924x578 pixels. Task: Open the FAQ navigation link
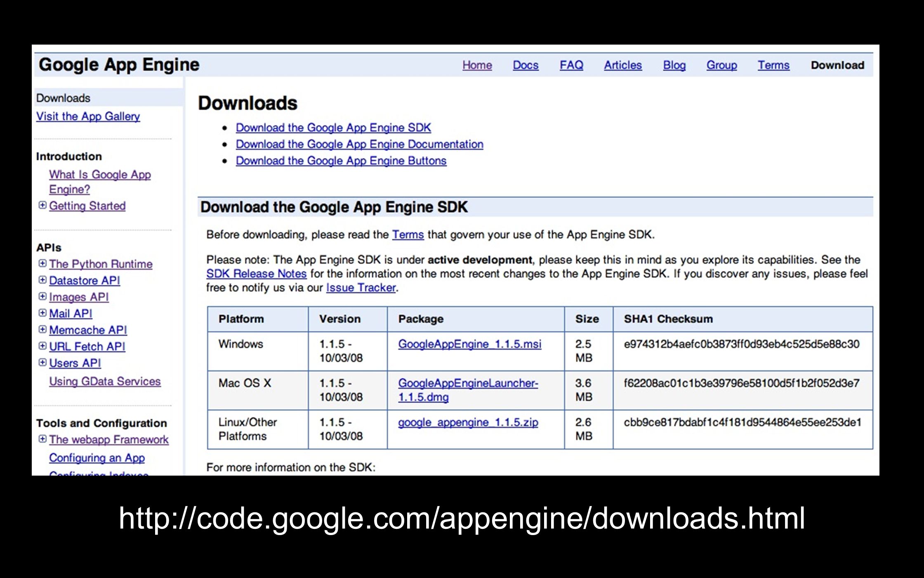[571, 65]
